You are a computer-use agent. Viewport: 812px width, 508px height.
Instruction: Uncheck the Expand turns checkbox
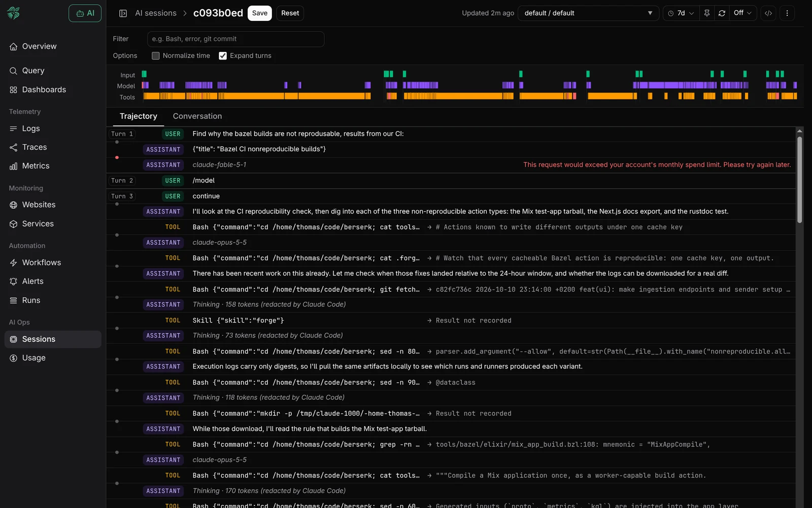[x=223, y=56]
